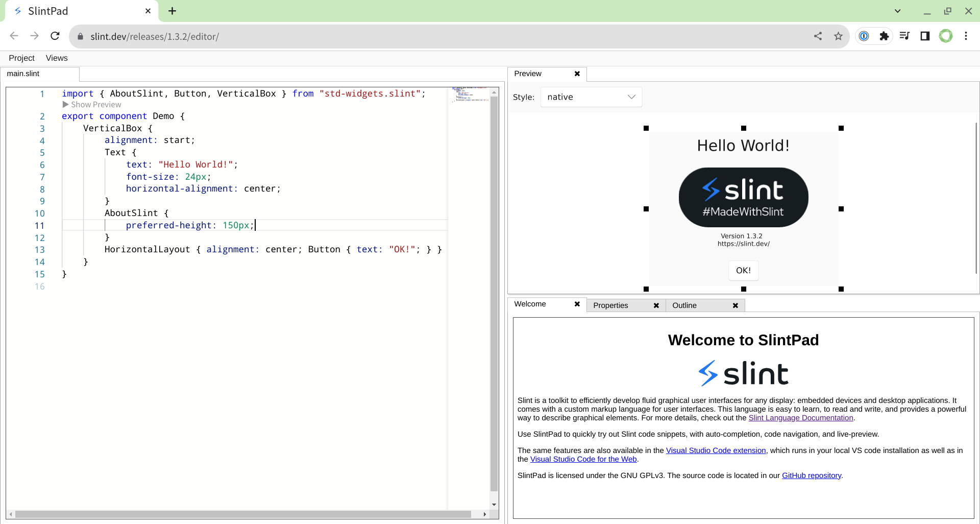
Task: Click the SlintPad favicon in the browser tab
Action: [x=18, y=11]
